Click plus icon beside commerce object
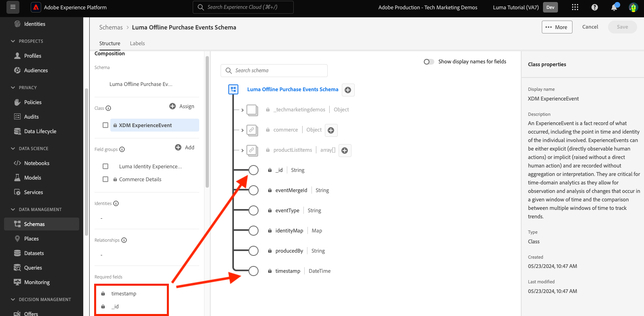 tap(331, 130)
